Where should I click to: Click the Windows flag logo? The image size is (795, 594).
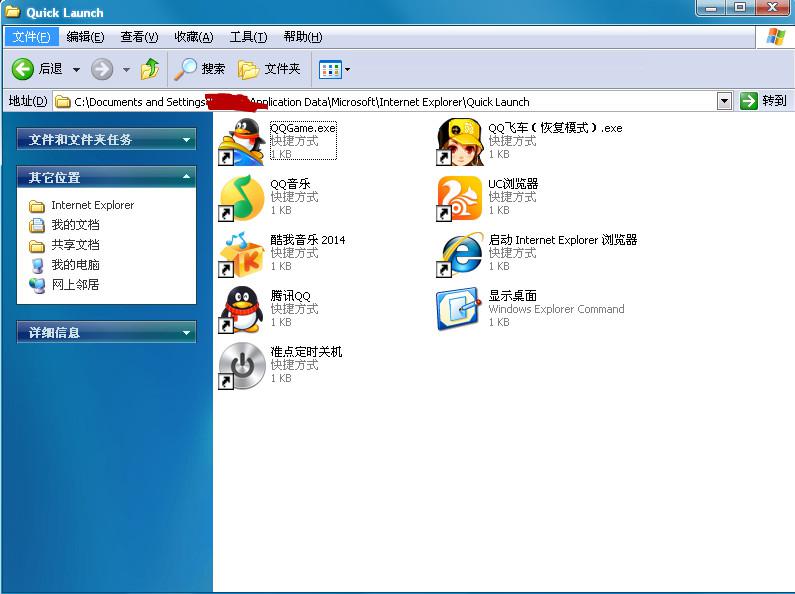coord(775,36)
